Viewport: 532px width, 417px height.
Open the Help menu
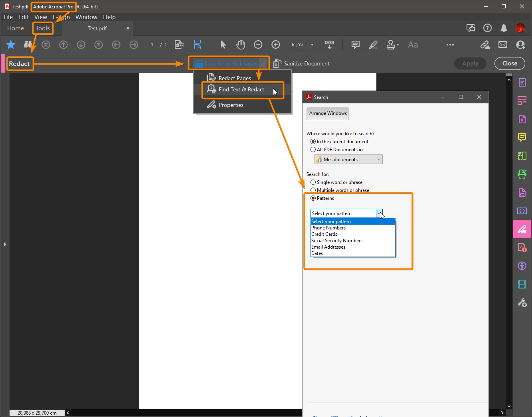coord(109,17)
